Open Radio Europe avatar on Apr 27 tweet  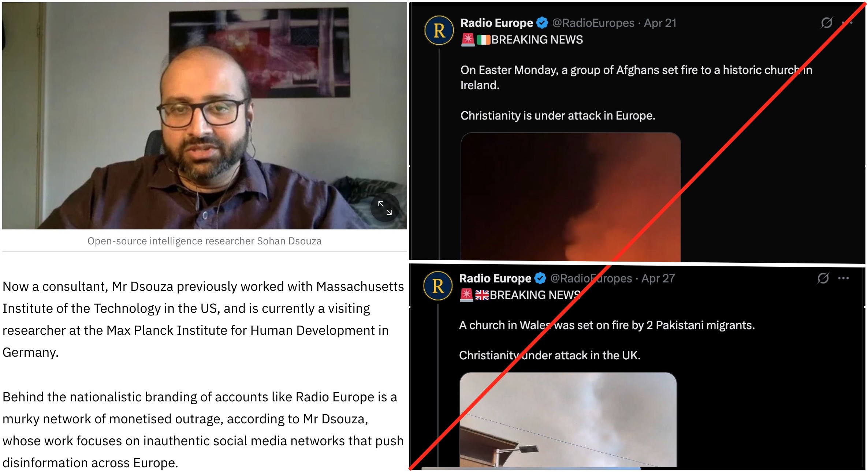438,286
